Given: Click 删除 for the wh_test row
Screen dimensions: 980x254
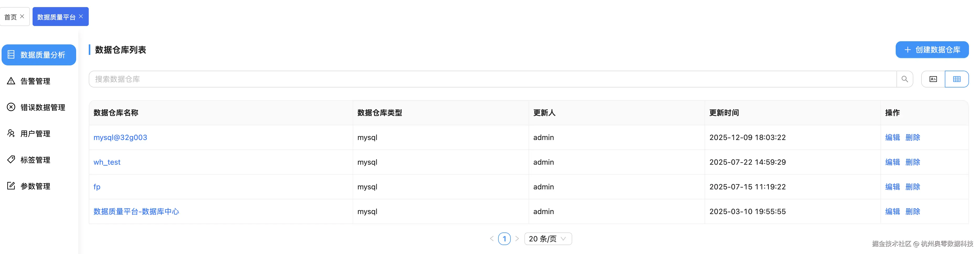Looking at the screenshot, I should pyautogui.click(x=912, y=162).
